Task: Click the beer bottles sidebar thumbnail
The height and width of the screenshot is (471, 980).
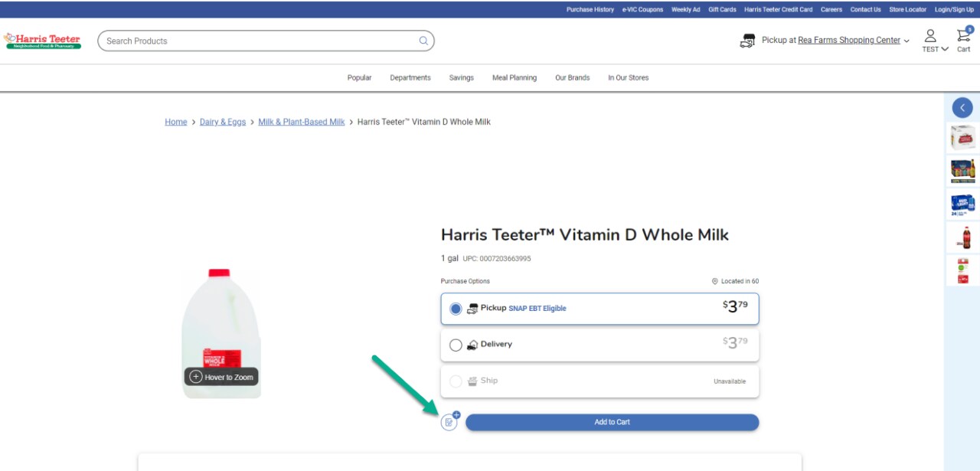Action: (x=962, y=171)
